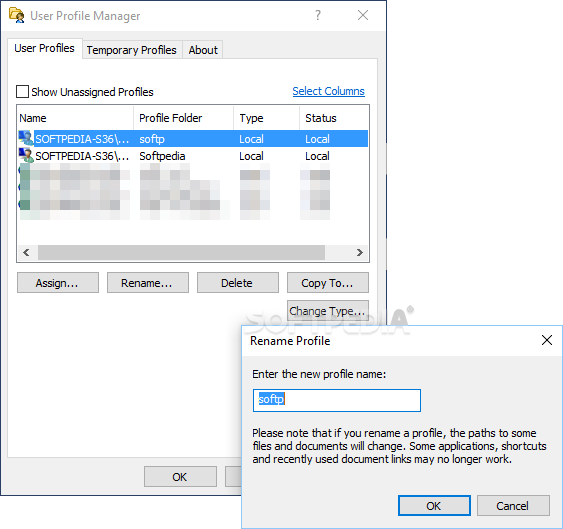Sort by the Status column header

334,118
